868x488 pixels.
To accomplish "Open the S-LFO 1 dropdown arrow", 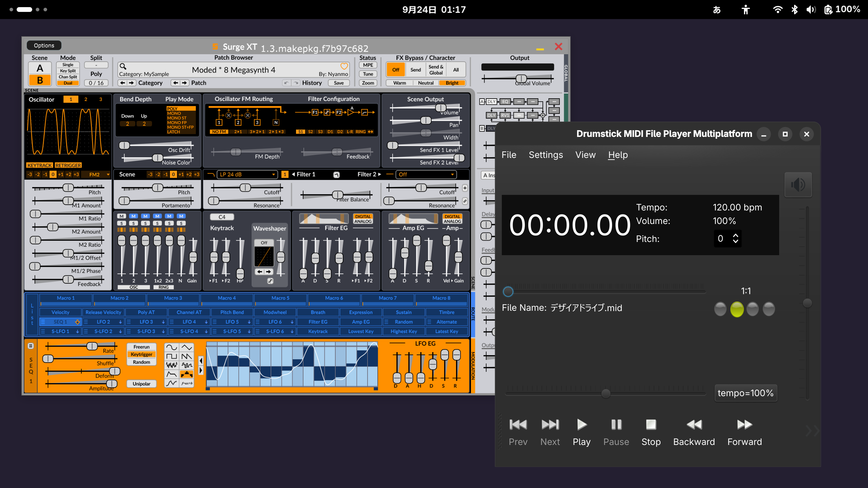I will pos(77,331).
